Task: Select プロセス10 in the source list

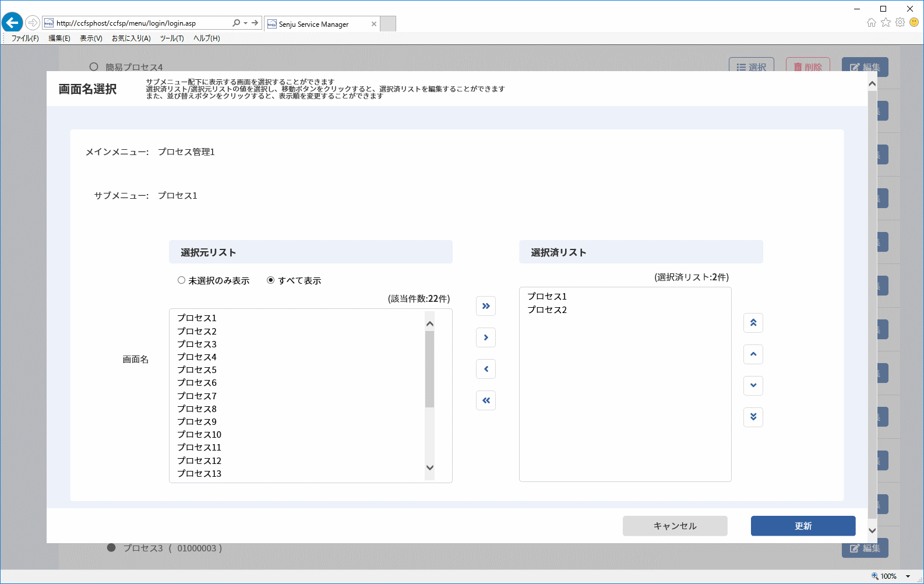Action: click(199, 434)
